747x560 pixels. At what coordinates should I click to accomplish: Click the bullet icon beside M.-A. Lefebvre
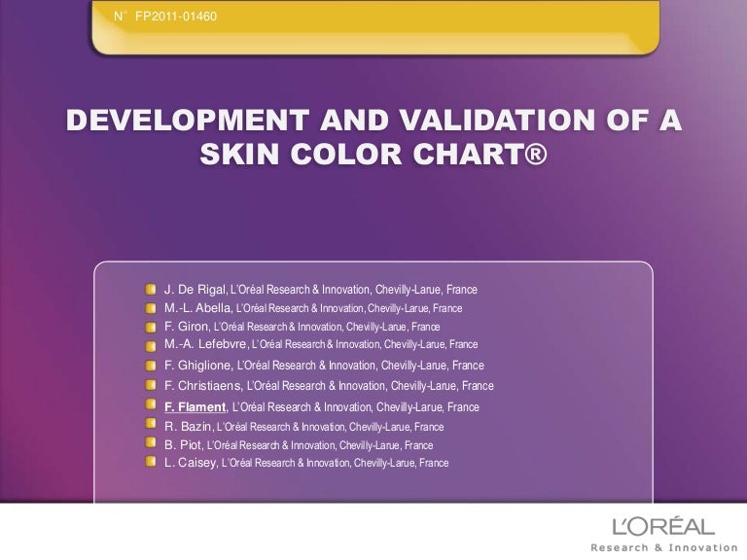[x=153, y=345]
